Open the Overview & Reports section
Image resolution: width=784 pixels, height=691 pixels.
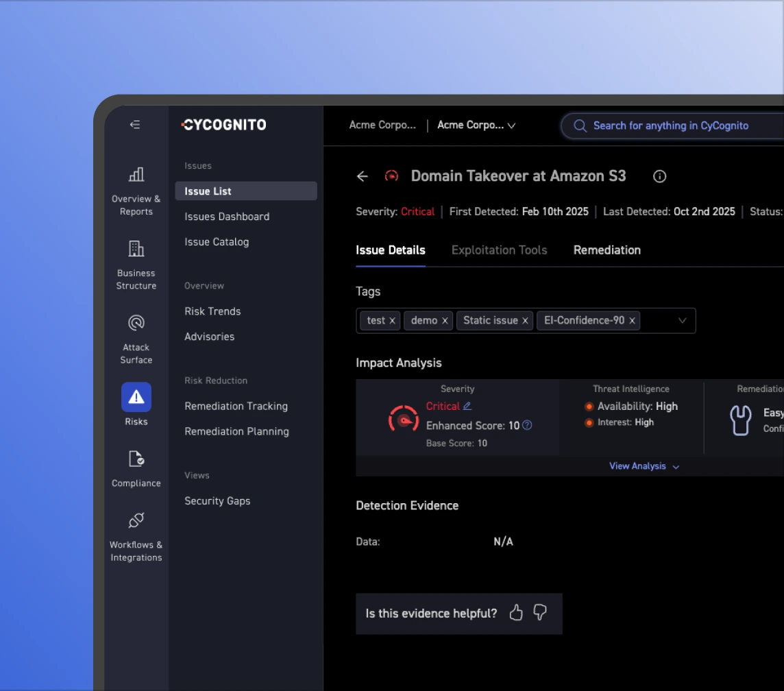(136, 189)
